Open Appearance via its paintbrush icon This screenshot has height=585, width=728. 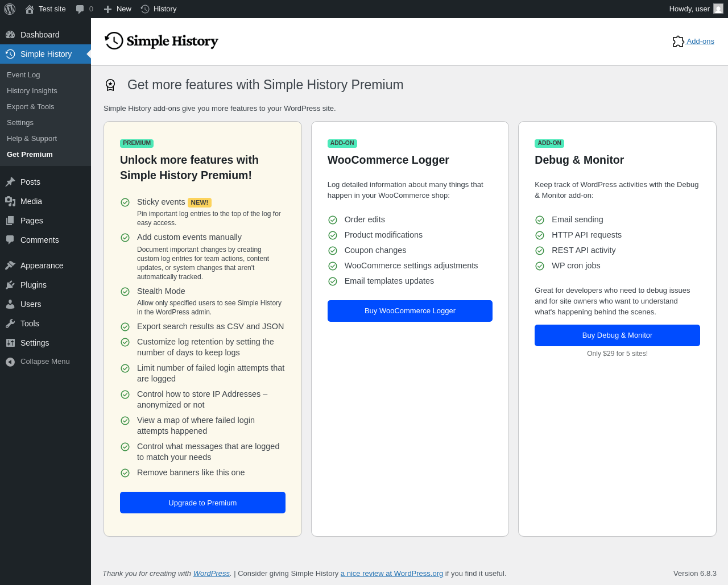pos(10,265)
